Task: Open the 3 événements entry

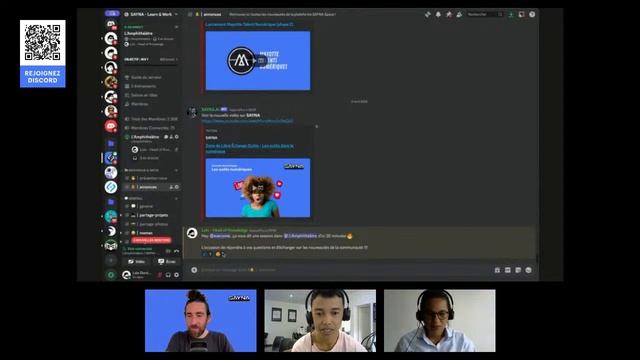Action: 143,86
